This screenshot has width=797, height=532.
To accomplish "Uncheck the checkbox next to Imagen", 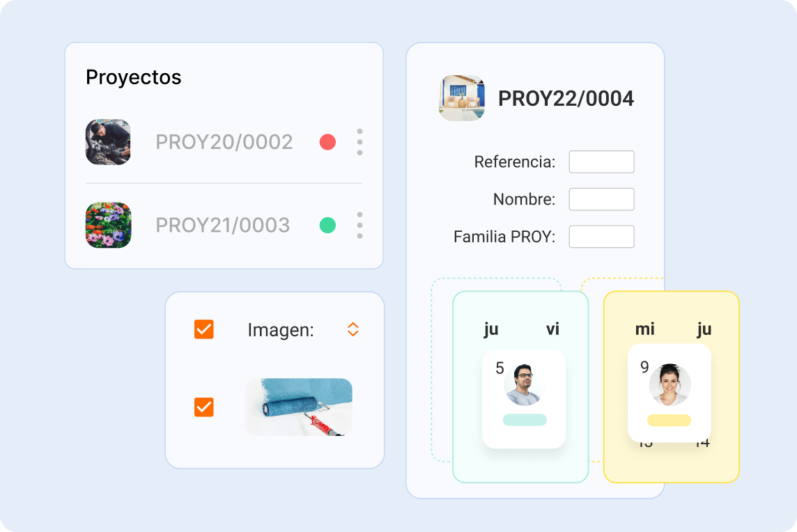I will click(x=204, y=329).
